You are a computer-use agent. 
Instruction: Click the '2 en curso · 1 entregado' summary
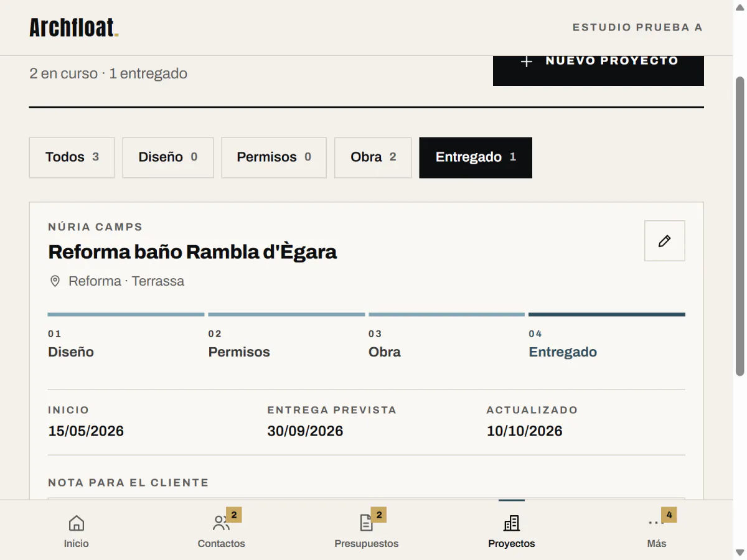(x=108, y=73)
